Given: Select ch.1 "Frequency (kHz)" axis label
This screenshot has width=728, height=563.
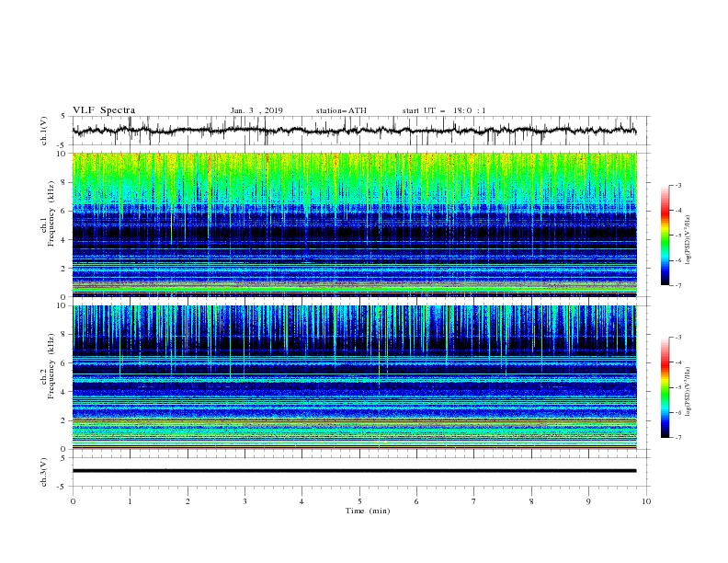Looking at the screenshot, I should [51, 214].
